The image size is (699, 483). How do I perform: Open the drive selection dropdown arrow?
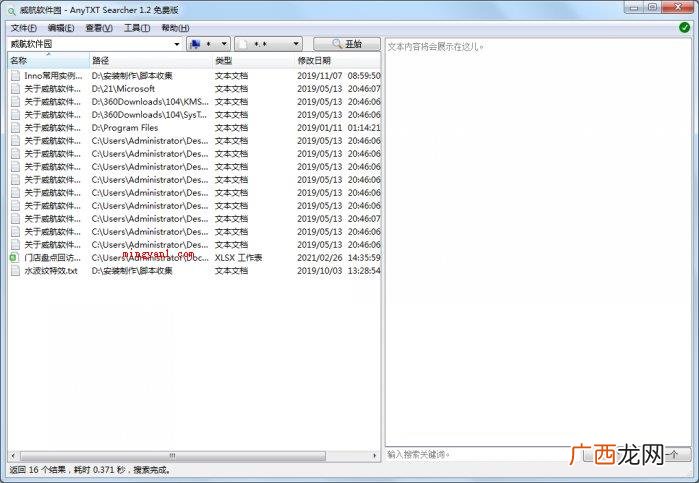pos(224,44)
